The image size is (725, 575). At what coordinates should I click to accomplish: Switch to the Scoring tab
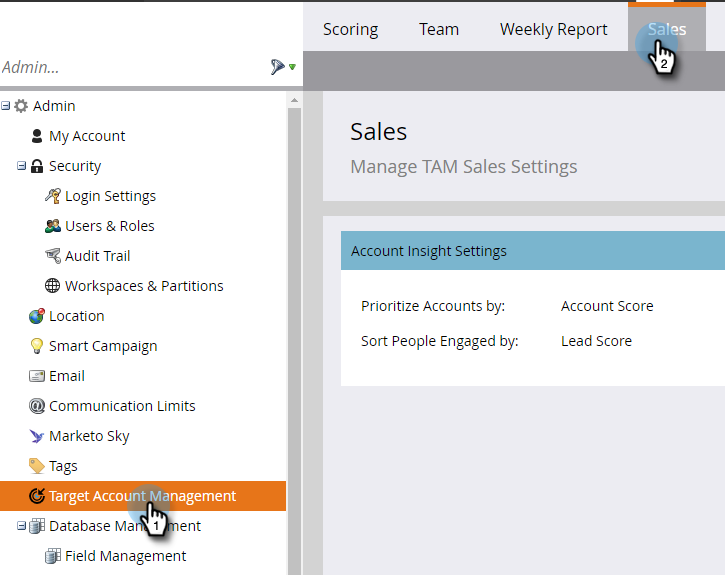350,29
